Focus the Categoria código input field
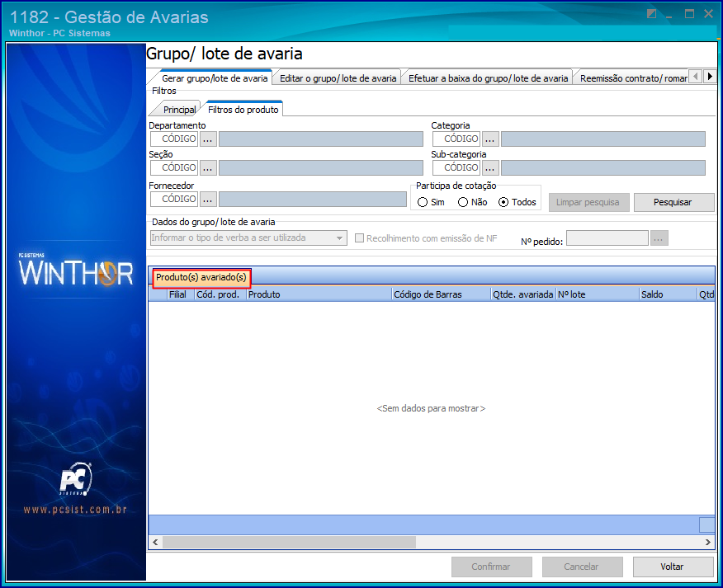 (456, 139)
